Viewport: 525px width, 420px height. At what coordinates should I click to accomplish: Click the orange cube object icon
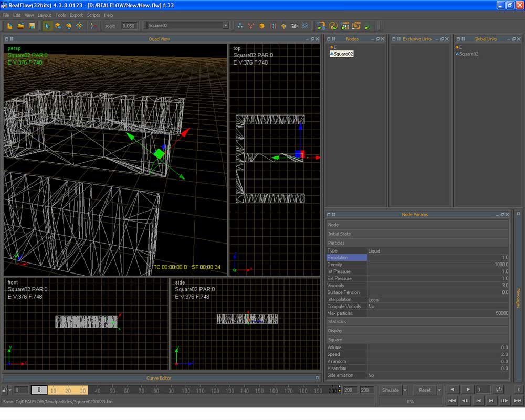pyautogui.click(x=262, y=26)
